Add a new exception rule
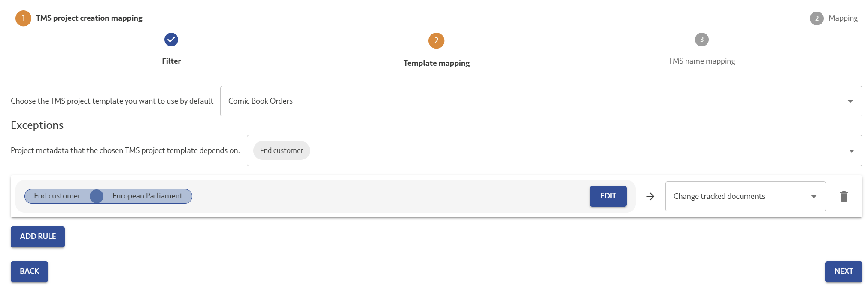The image size is (868, 287). click(x=38, y=237)
